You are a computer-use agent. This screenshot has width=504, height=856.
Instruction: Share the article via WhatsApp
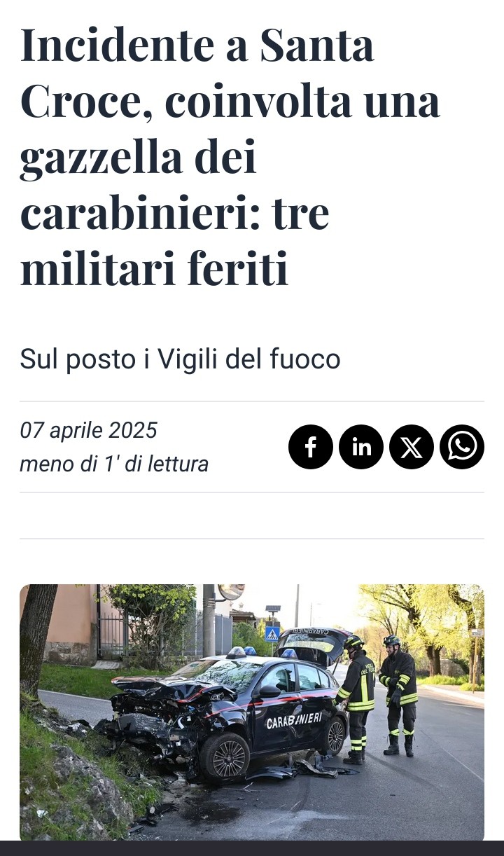462,447
